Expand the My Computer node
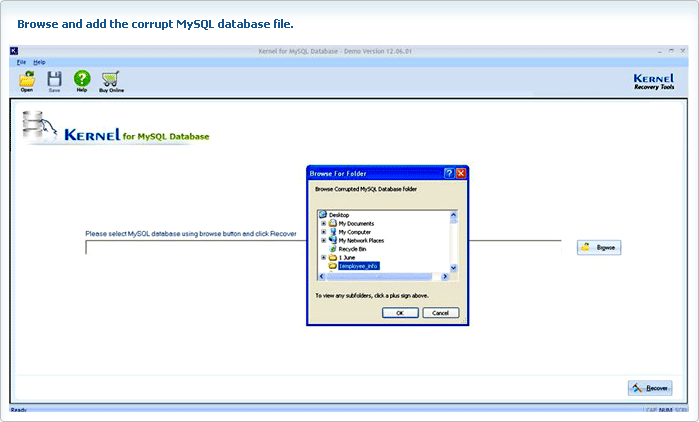This screenshot has width=699, height=422. (324, 232)
